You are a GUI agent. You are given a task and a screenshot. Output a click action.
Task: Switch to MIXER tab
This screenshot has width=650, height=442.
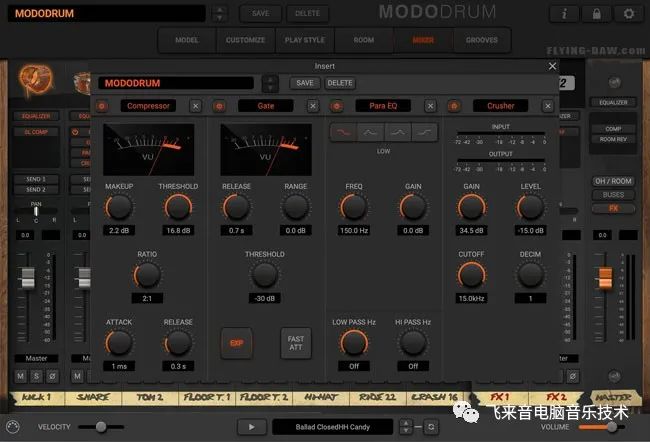423,40
